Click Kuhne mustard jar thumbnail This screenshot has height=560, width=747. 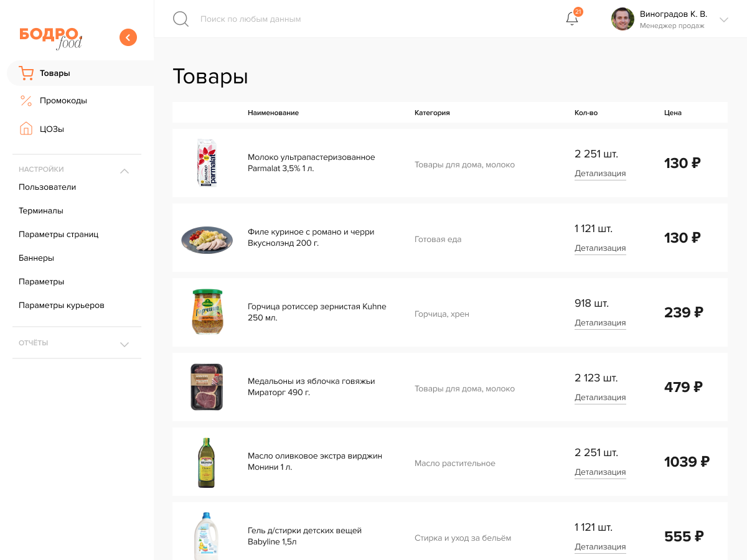pos(207,312)
